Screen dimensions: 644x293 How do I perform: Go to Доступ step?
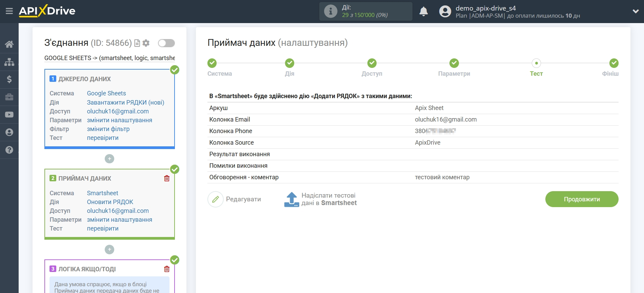coord(372,63)
